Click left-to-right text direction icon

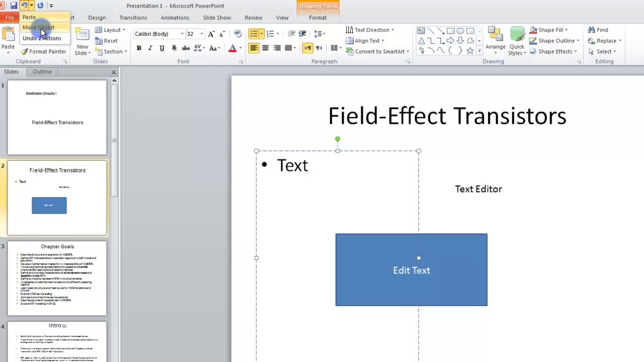pyautogui.click(x=307, y=48)
